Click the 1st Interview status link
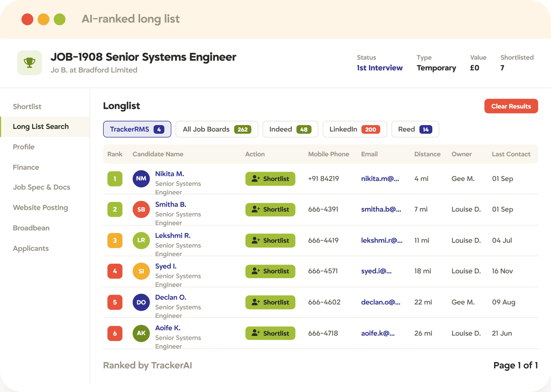 [x=380, y=68]
